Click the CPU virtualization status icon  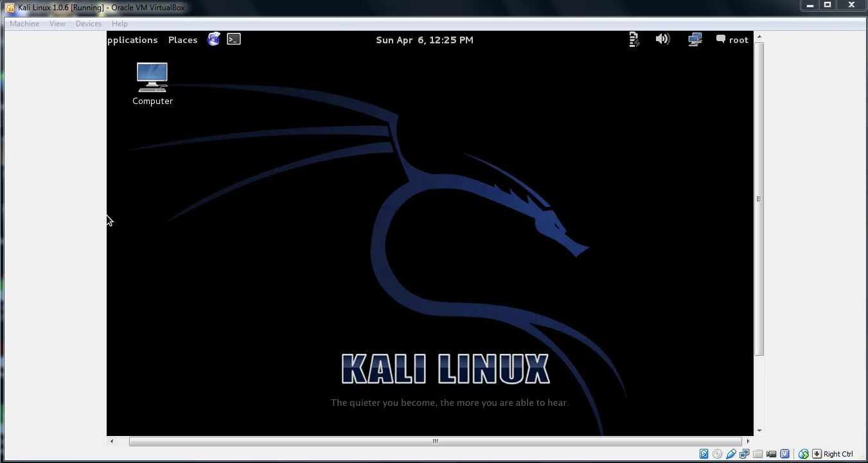(784, 454)
